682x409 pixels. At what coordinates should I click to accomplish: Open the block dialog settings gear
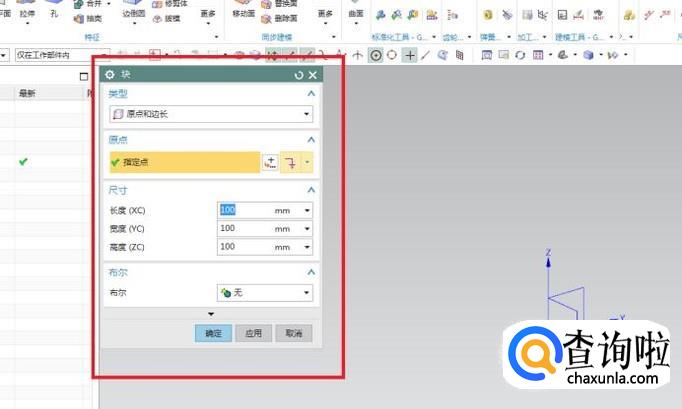(110, 74)
